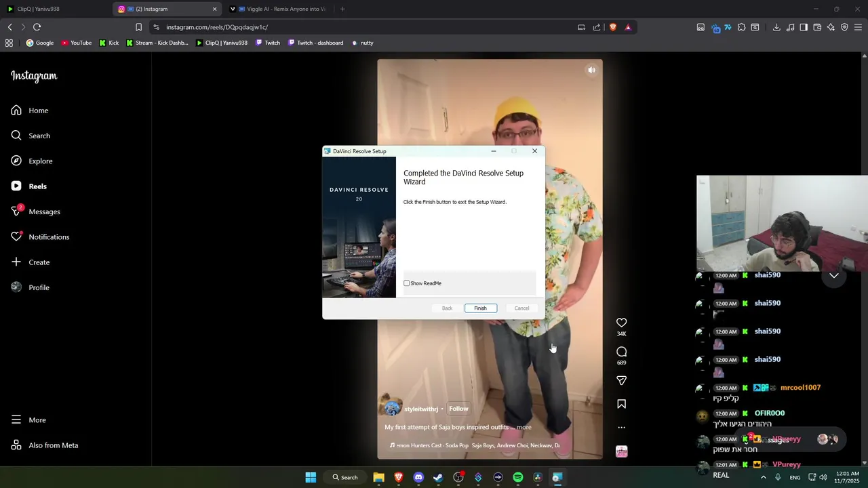Show hidden tray icons chevron

[763, 477]
